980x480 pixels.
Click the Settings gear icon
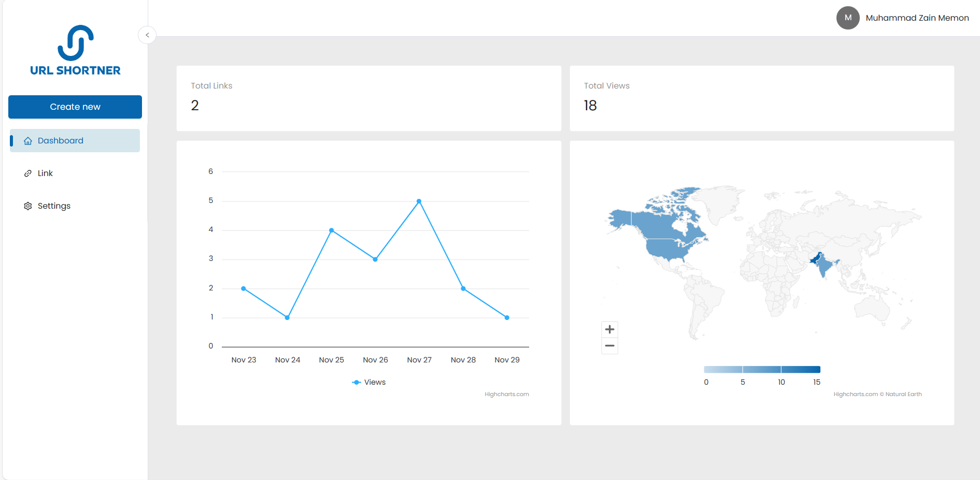click(28, 206)
